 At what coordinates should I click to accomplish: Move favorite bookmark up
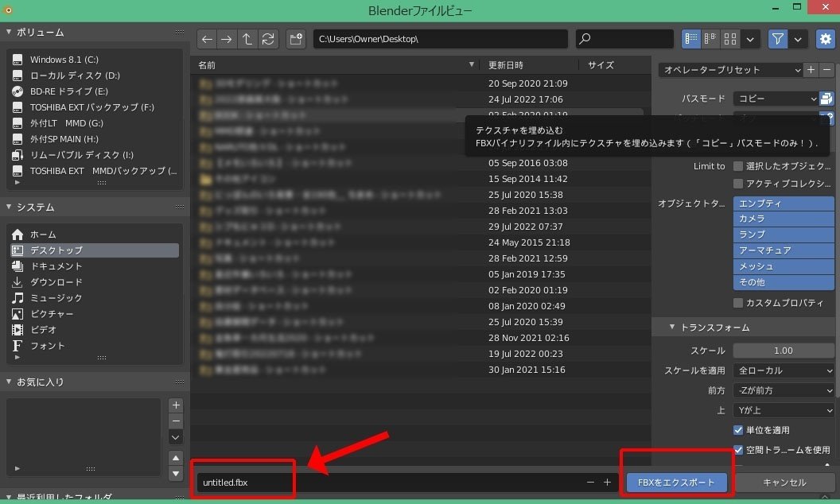176,458
